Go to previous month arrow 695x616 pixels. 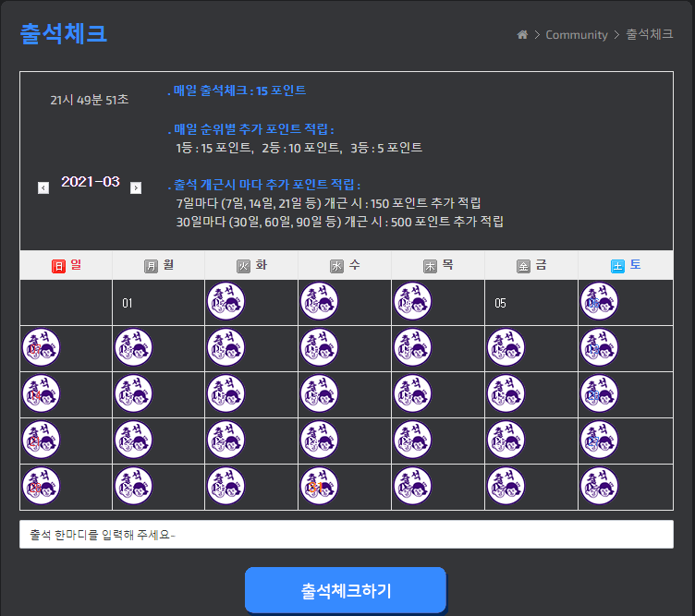pyautogui.click(x=43, y=187)
